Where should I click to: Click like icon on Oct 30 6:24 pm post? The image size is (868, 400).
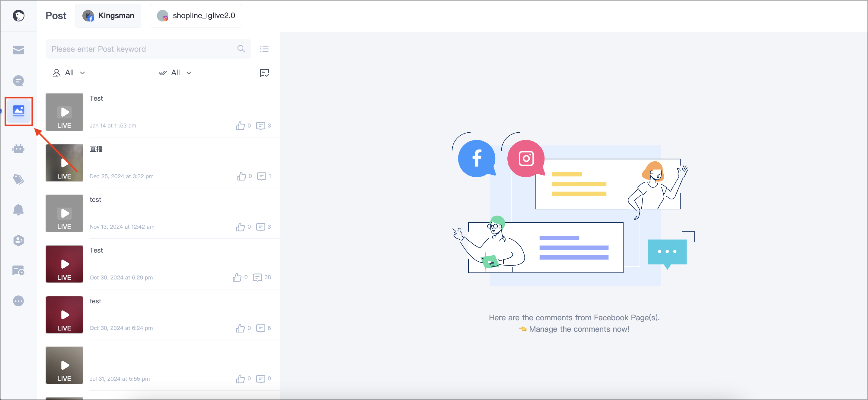coord(240,328)
